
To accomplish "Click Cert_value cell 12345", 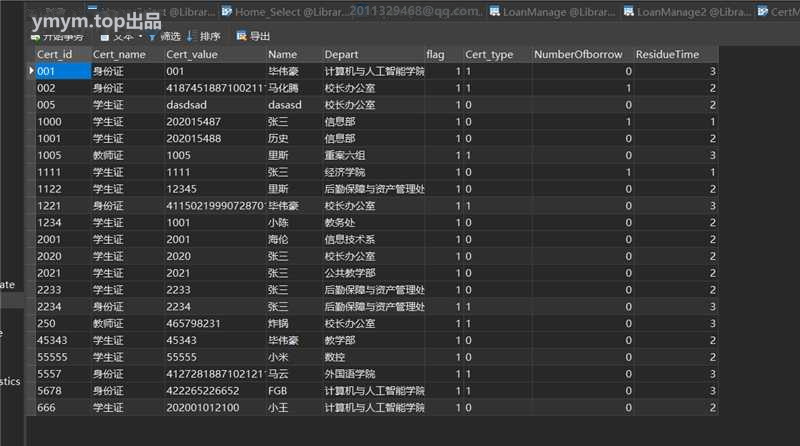I will (214, 189).
